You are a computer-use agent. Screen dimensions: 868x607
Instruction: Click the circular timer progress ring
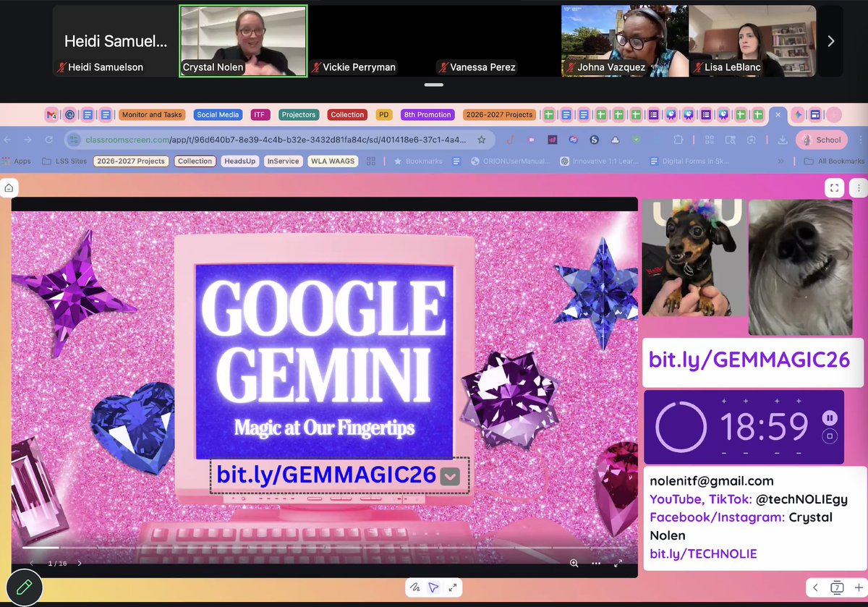[681, 427]
